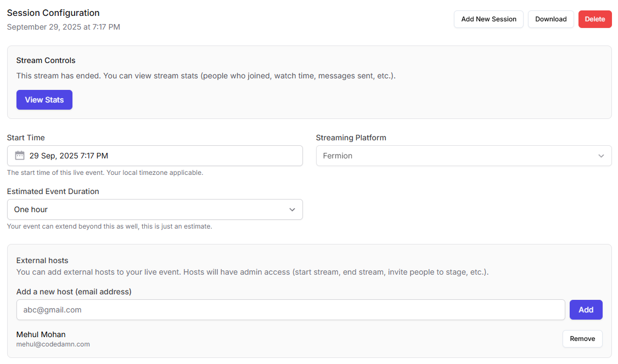Click the External hosts section heading
Viewport: 618px width, 364px height.
(42, 260)
